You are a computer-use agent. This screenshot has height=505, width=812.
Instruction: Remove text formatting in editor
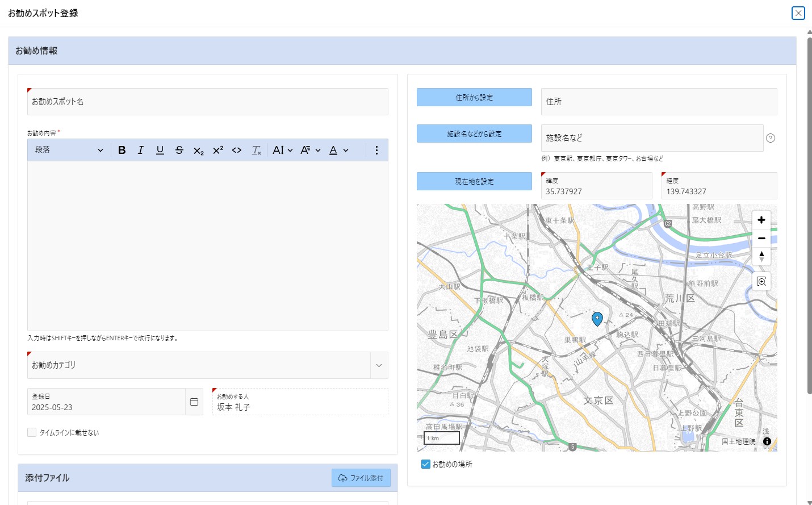[256, 150]
